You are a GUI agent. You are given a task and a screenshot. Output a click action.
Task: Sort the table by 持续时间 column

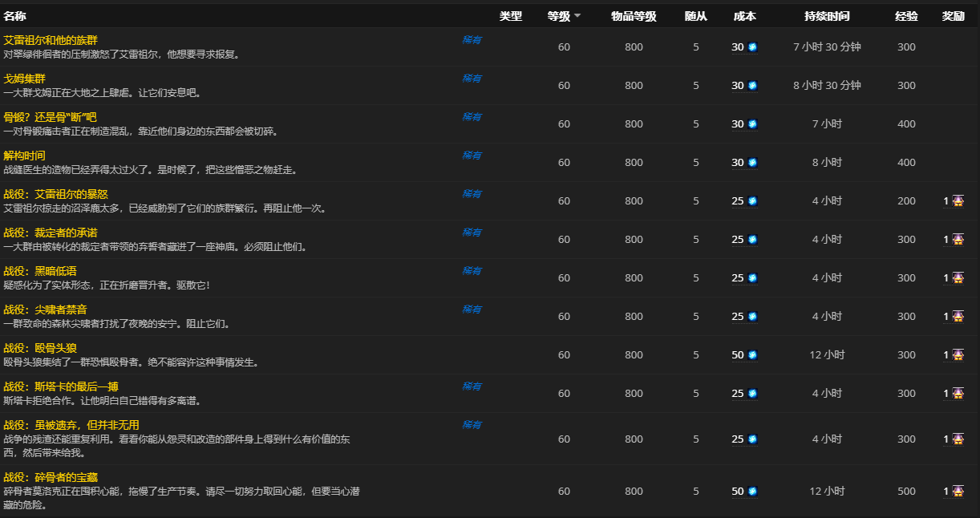[827, 16]
